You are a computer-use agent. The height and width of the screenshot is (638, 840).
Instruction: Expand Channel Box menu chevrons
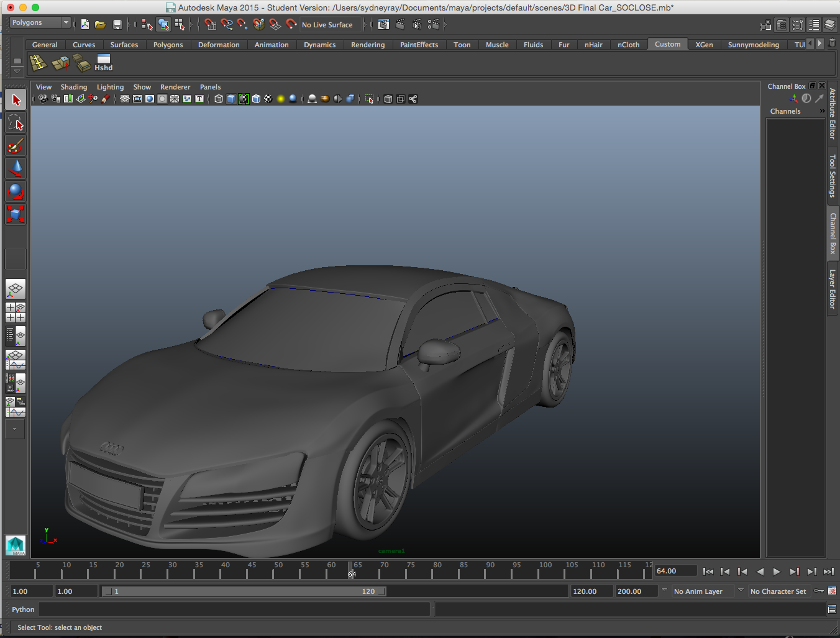822,111
